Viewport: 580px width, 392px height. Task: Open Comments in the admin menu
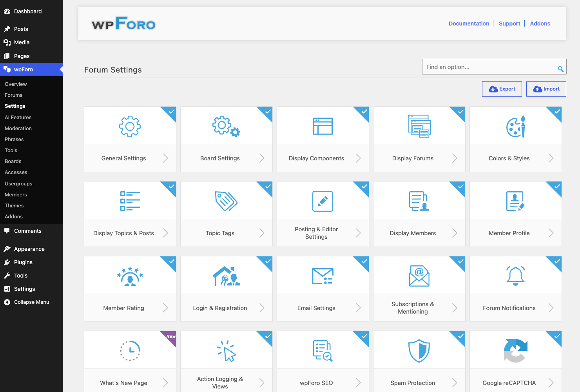31,231
